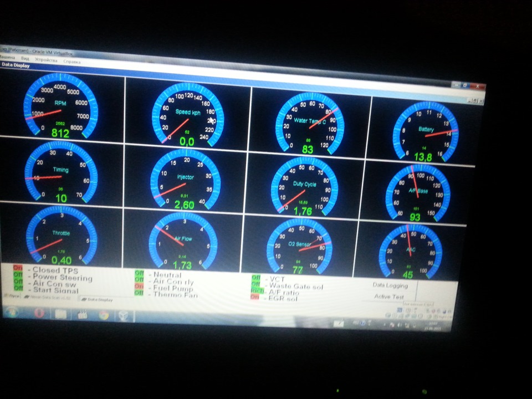Click the Water Temp C gauge
This screenshot has width=532, height=399.
[x=309, y=124]
